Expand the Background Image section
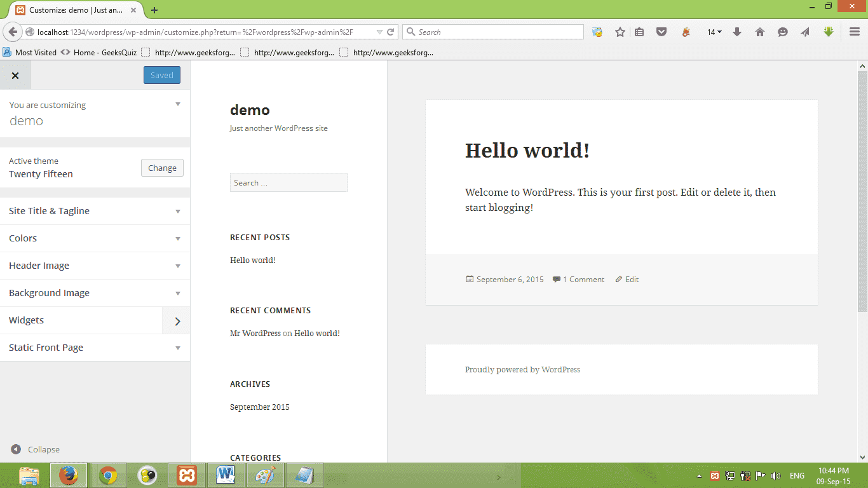Image resolution: width=868 pixels, height=488 pixels. (95, 293)
